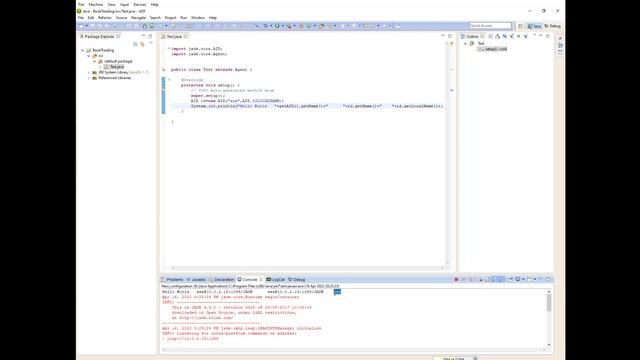This screenshot has width=640, height=360.
Task: Open the Declaration tab
Action: [x=222, y=280]
